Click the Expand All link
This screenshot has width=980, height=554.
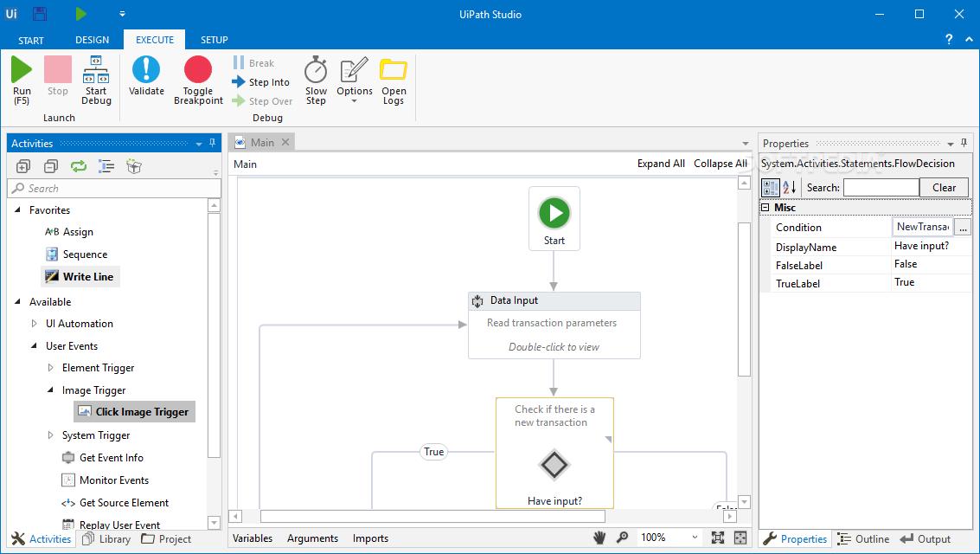point(661,164)
